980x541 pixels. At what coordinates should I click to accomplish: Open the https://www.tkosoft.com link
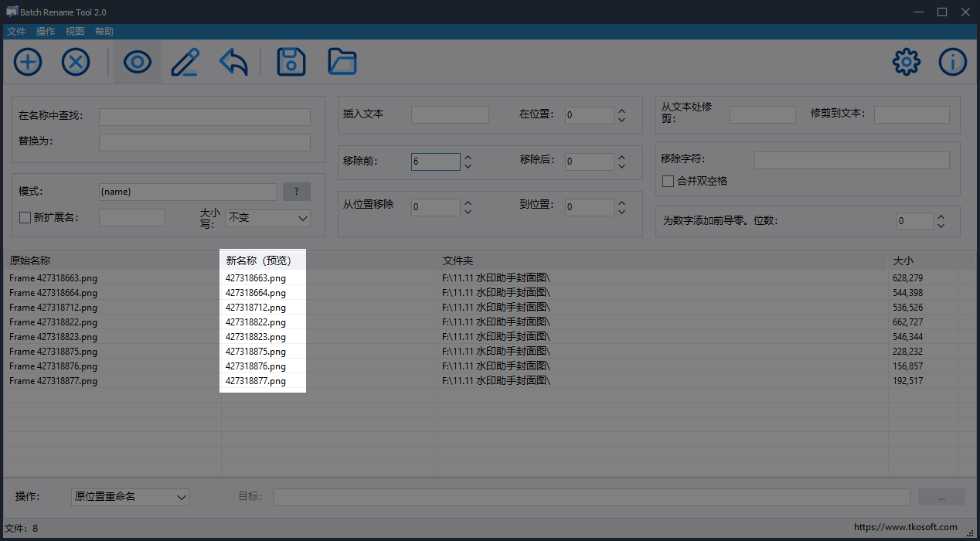pyautogui.click(x=906, y=527)
